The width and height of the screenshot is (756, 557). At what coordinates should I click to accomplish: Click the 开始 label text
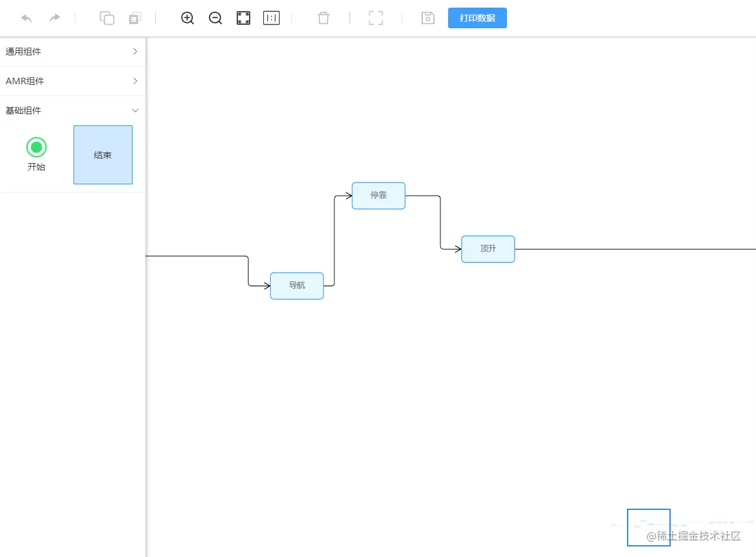tap(37, 167)
